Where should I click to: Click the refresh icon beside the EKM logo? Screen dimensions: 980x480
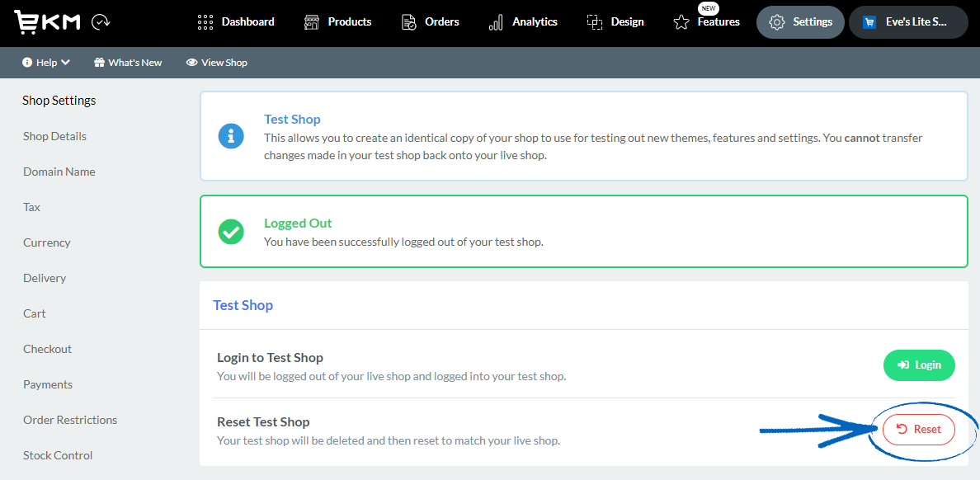101,22
